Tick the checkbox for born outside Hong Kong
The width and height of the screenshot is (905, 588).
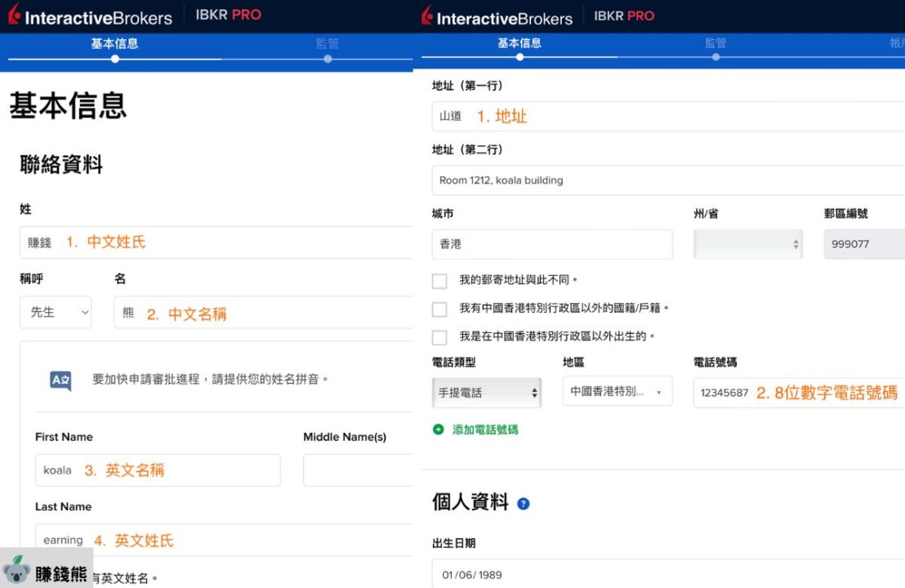tap(439, 337)
